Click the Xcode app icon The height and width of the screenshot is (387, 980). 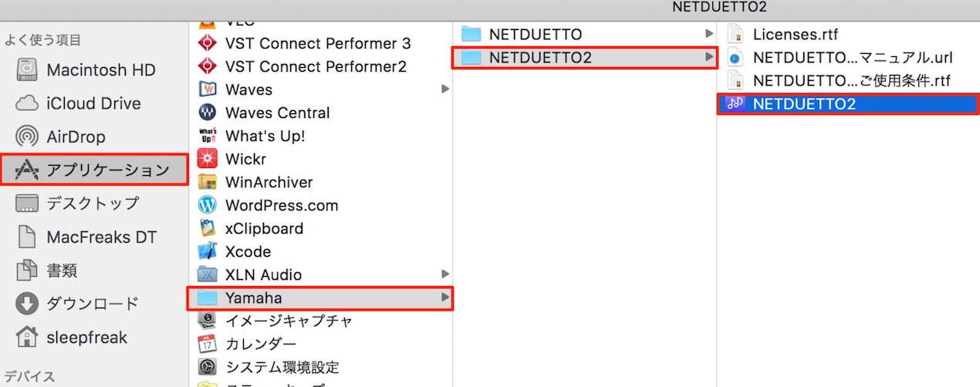coord(207,251)
